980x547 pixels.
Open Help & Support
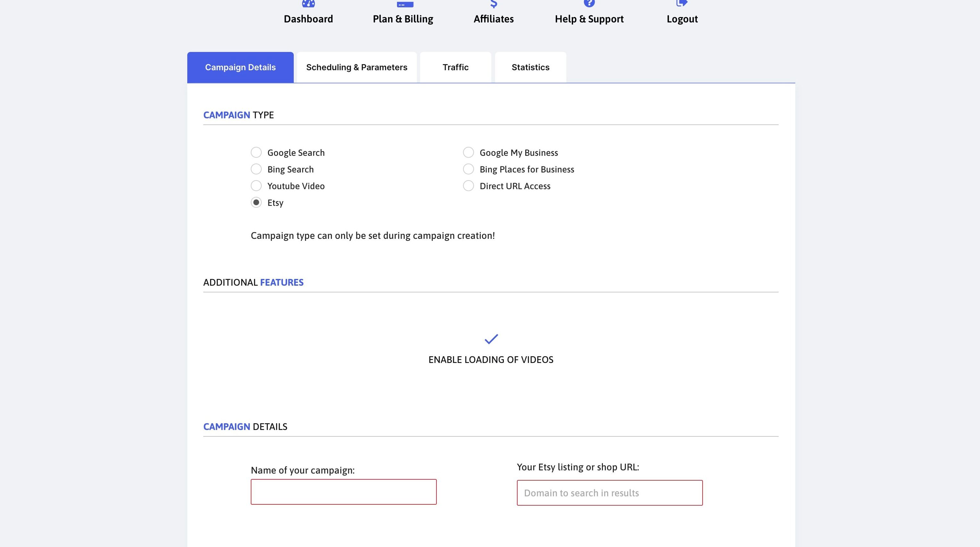click(x=589, y=19)
